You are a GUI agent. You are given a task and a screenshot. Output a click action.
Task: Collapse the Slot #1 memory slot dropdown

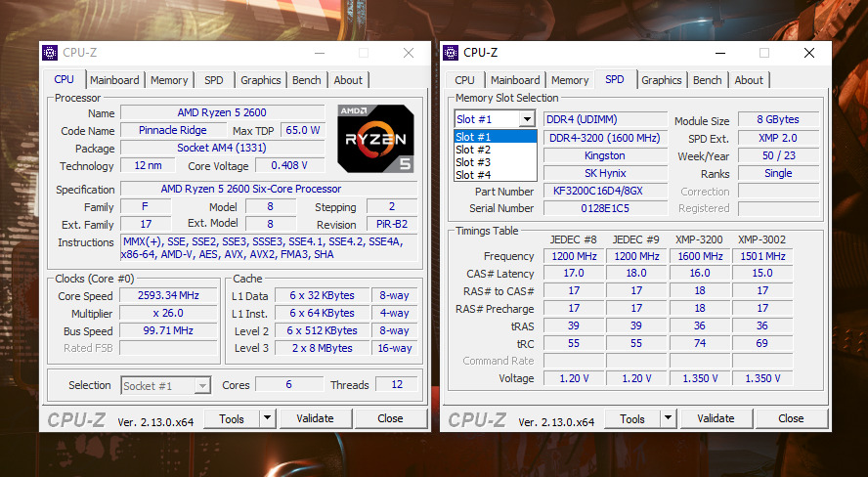coord(527,119)
